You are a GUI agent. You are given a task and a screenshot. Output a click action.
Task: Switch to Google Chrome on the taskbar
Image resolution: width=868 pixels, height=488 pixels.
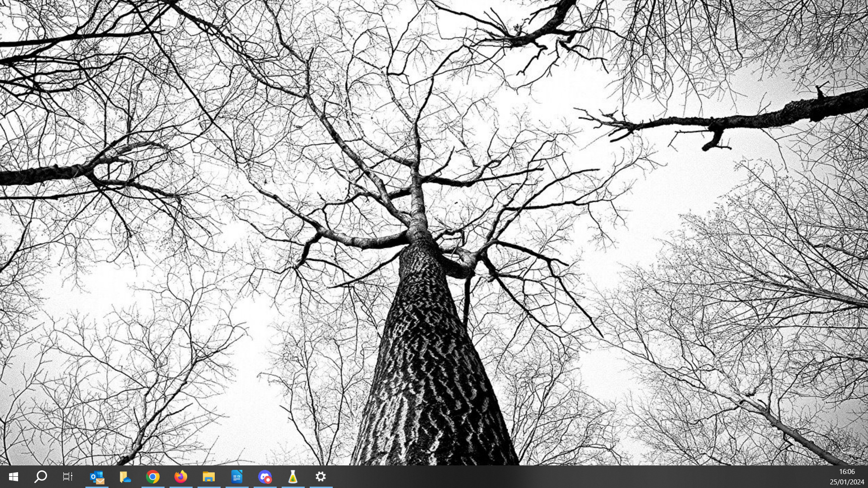(153, 477)
